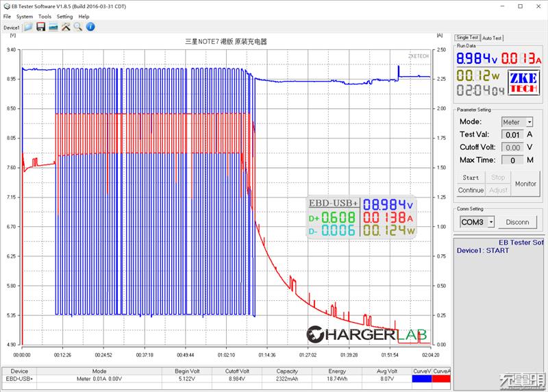The width and height of the screenshot is (548, 392).
Task: Open the System menu
Action: (x=25, y=16)
